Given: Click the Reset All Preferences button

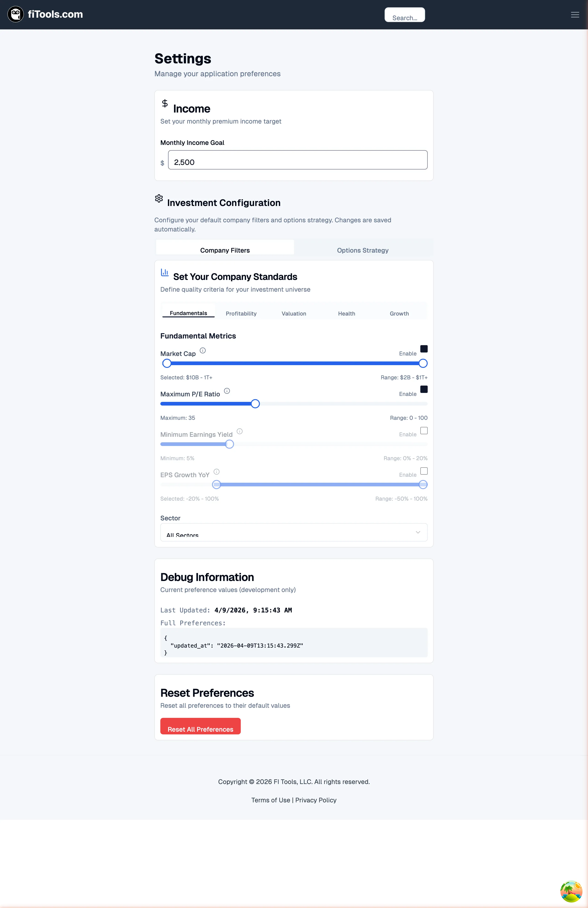Looking at the screenshot, I should (x=200, y=726).
